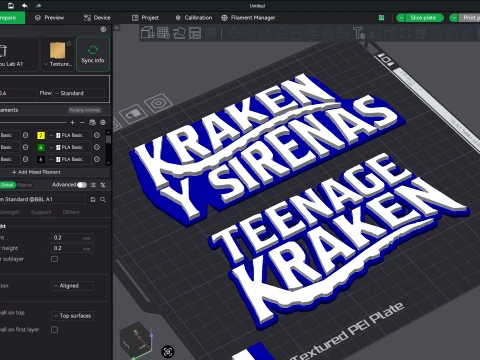
Task: Open the Aligned seam position dropdown
Action: [x=72, y=286]
